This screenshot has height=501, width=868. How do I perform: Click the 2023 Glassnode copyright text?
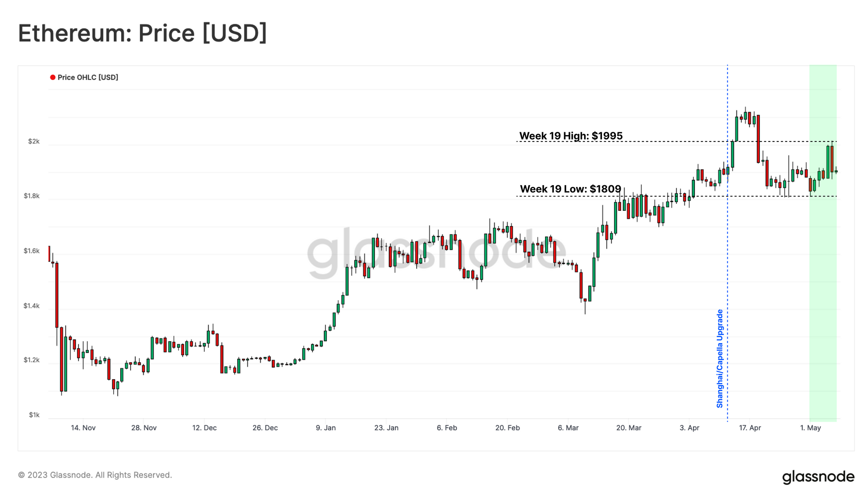pyautogui.click(x=95, y=475)
